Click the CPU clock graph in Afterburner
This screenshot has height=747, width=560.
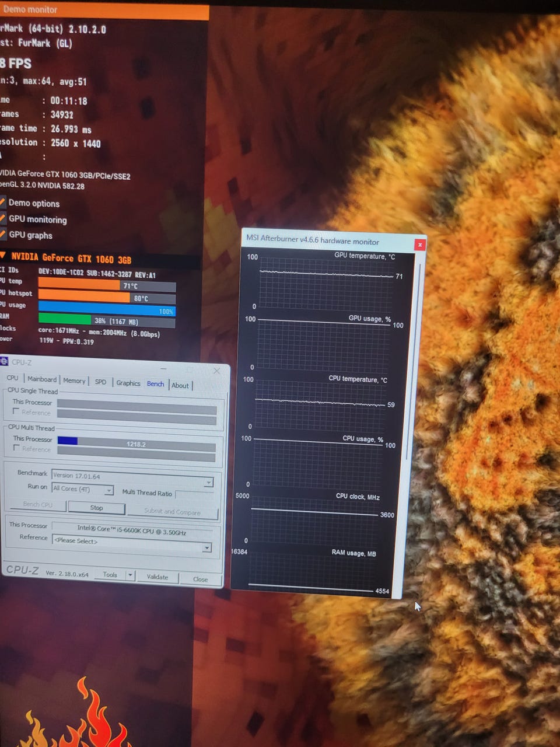click(x=315, y=519)
